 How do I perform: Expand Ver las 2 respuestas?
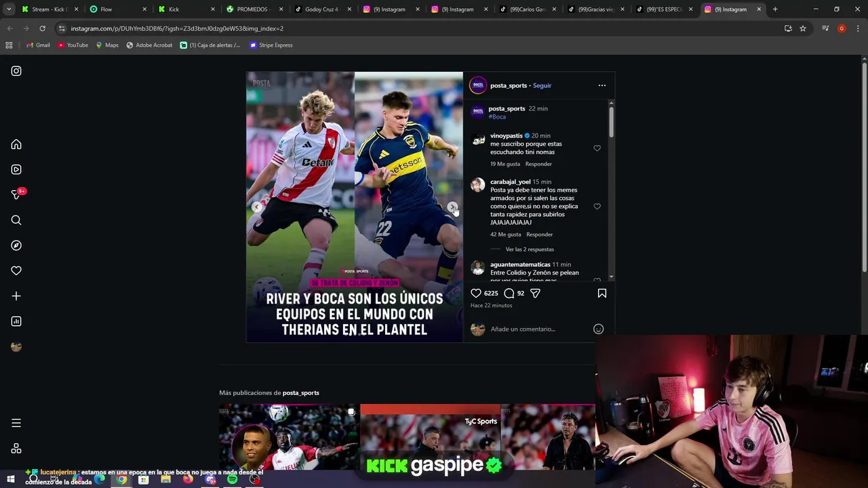click(530, 249)
